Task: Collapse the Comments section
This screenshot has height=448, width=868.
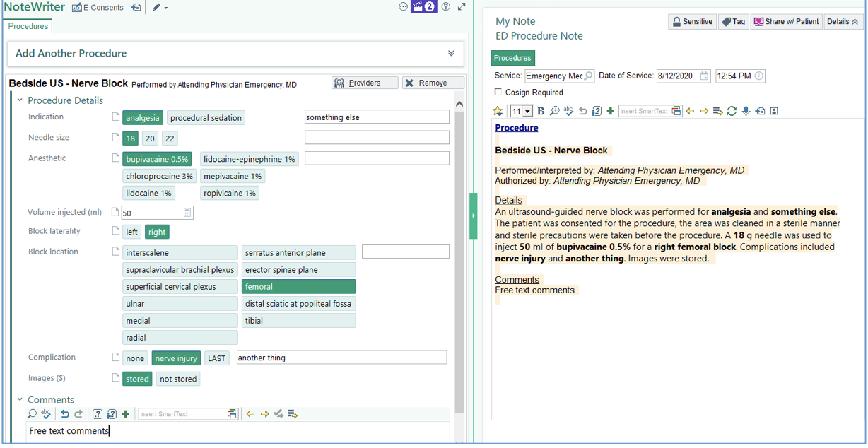Action: (20, 399)
